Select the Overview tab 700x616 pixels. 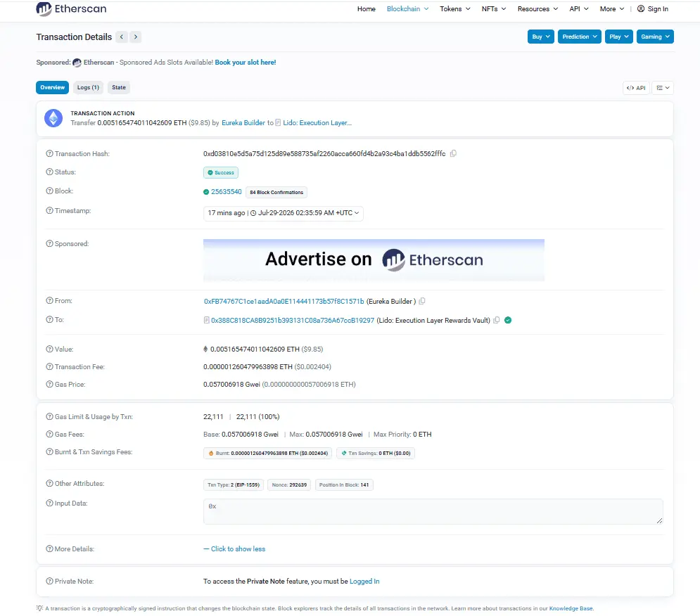[x=52, y=87]
